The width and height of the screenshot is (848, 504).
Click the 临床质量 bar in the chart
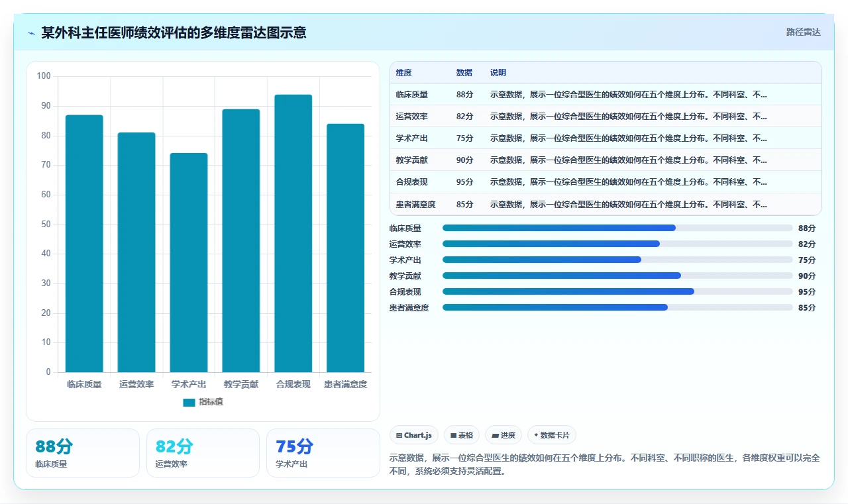[x=84, y=244]
